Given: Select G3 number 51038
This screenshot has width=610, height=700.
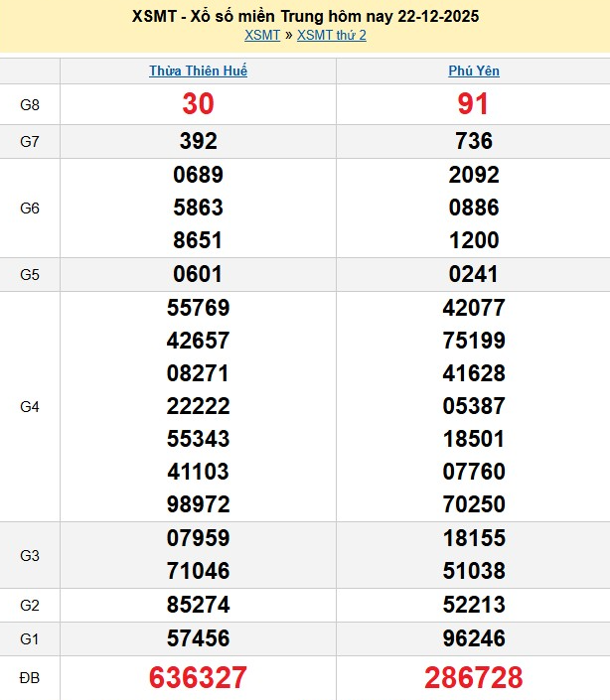Looking at the screenshot, I should click(474, 571).
